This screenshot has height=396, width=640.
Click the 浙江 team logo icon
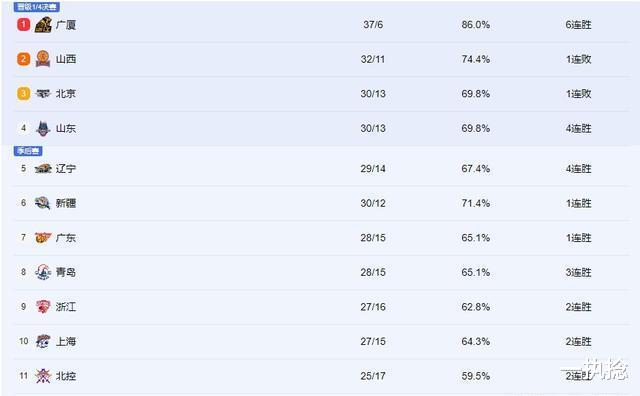pos(43,307)
